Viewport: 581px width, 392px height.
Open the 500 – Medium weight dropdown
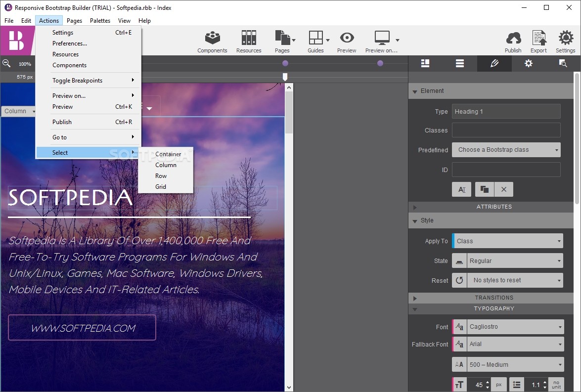(x=515, y=365)
